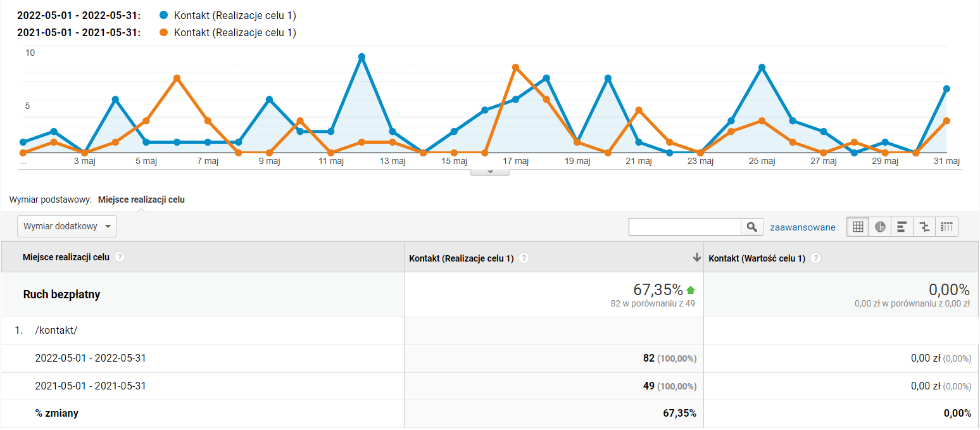This screenshot has width=980, height=430.
Task: Open help for Kontakt (Realizacje celu 1)
Action: point(524,258)
